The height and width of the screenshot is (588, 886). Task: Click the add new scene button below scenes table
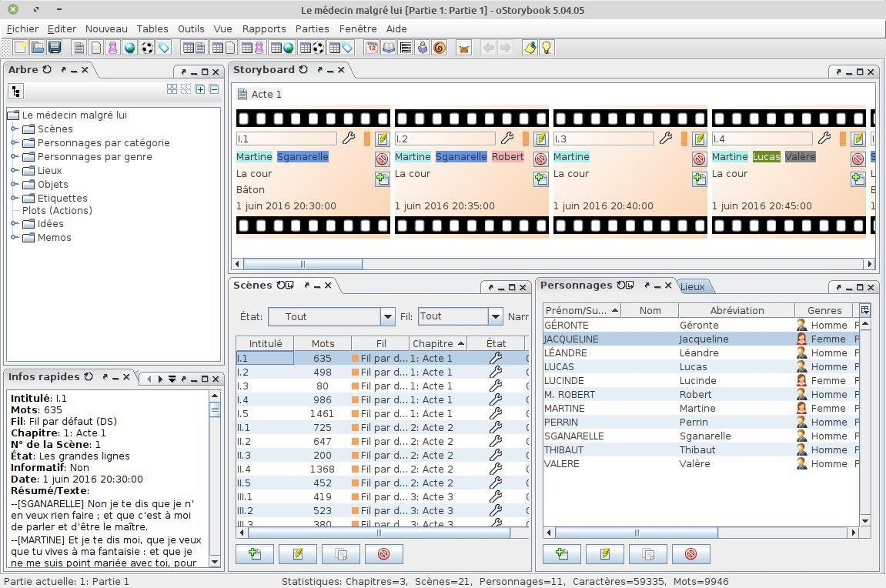[x=255, y=554]
